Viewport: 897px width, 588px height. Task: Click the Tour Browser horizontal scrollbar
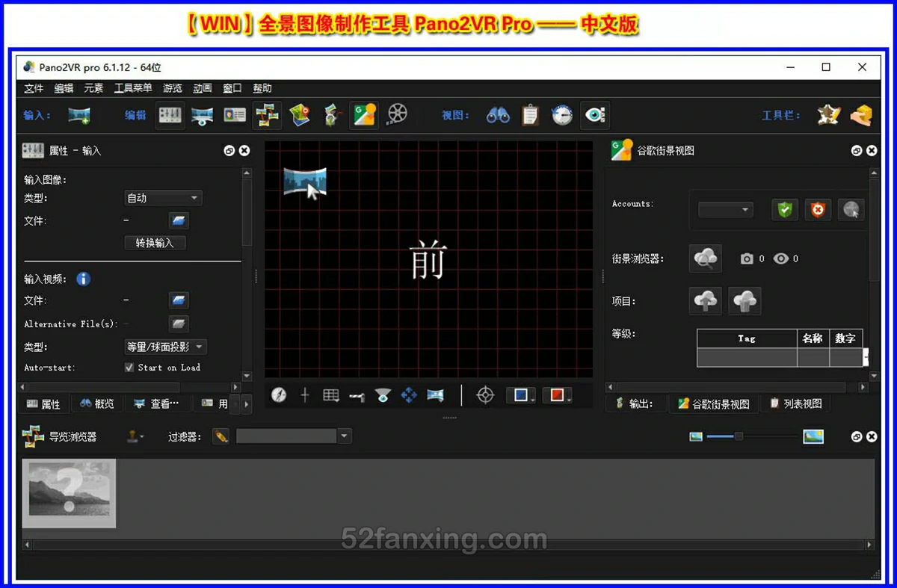click(x=449, y=546)
